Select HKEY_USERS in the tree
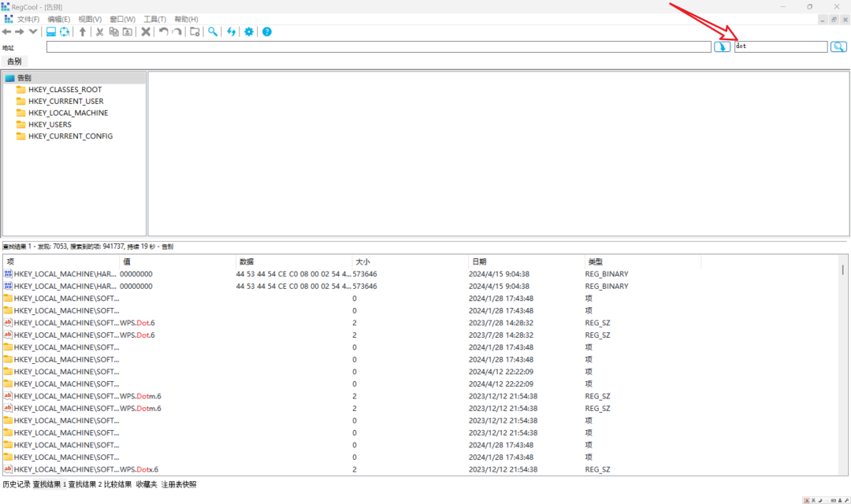The image size is (851, 504). tap(50, 124)
